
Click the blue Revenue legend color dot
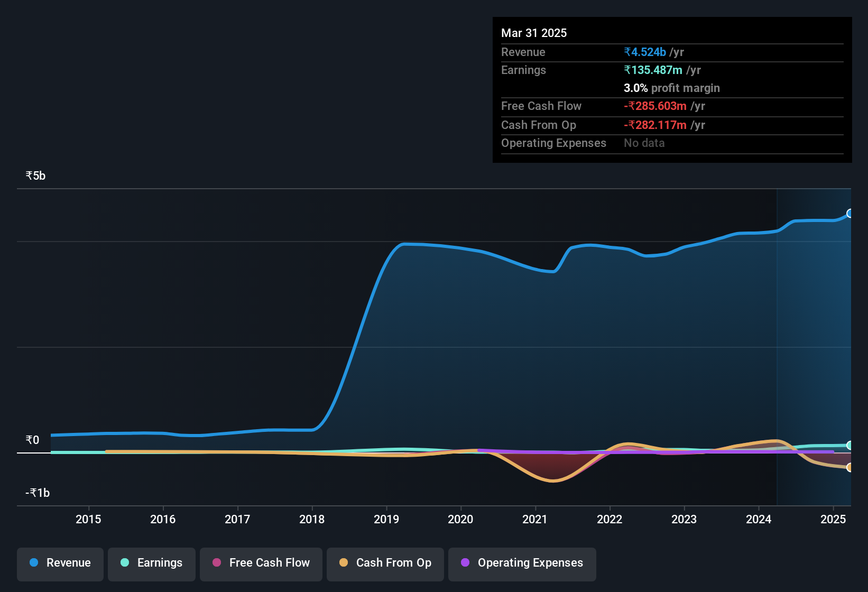[34, 563]
